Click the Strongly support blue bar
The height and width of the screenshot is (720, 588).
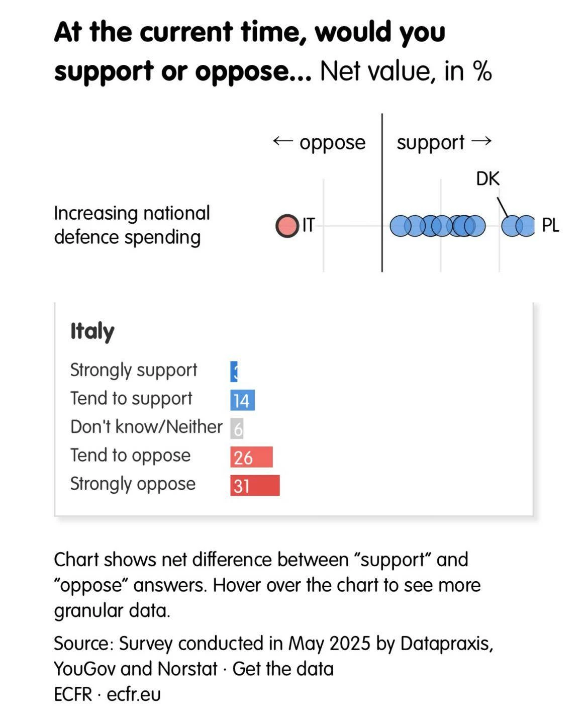click(x=234, y=372)
